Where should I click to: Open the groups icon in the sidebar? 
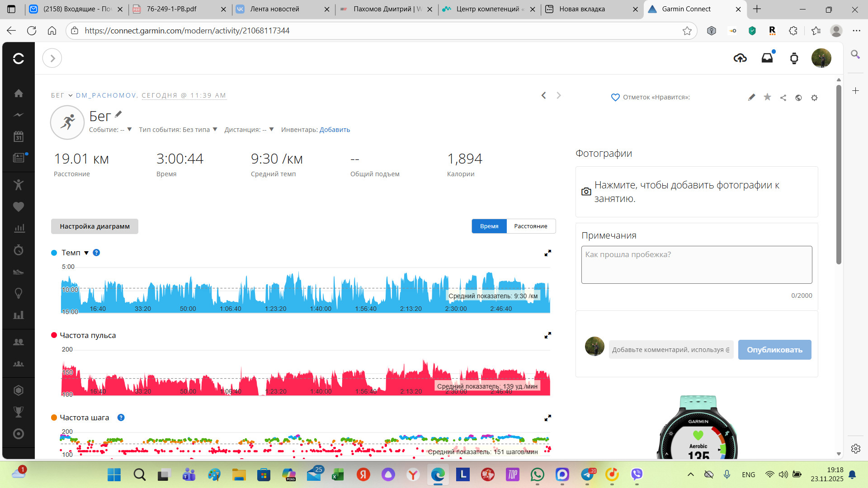tap(19, 364)
